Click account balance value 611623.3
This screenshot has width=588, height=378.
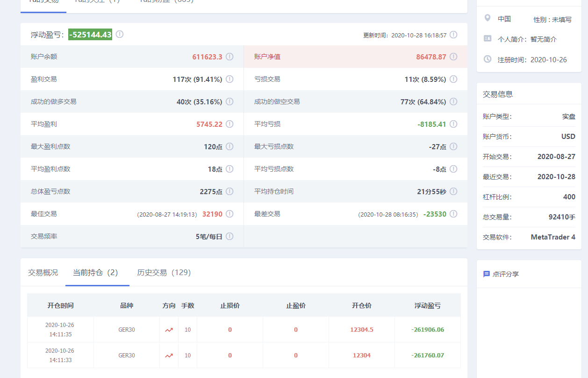click(207, 57)
